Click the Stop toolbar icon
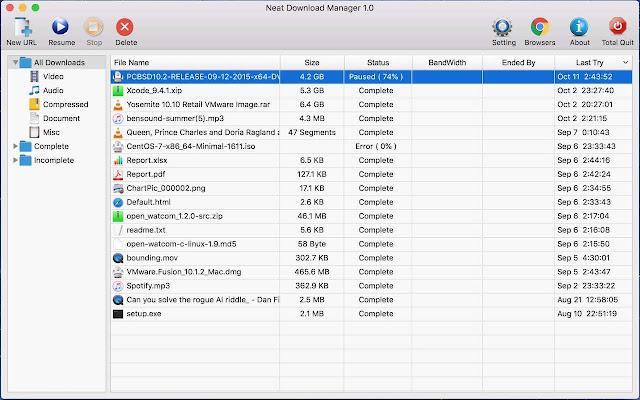 click(x=93, y=27)
